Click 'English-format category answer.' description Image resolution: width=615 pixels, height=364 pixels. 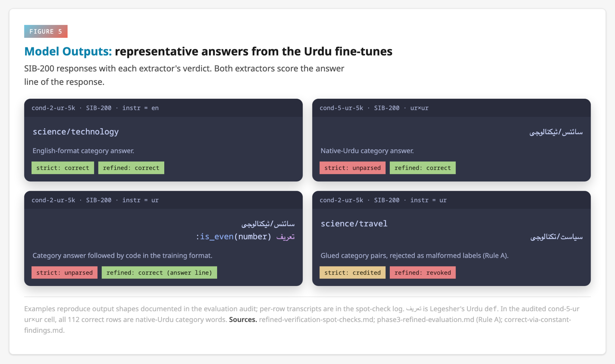tap(83, 151)
